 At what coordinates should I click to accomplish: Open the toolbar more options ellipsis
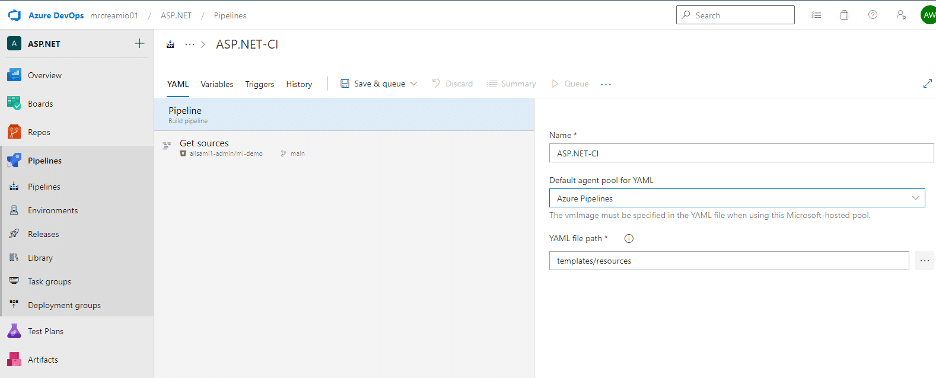pos(606,84)
